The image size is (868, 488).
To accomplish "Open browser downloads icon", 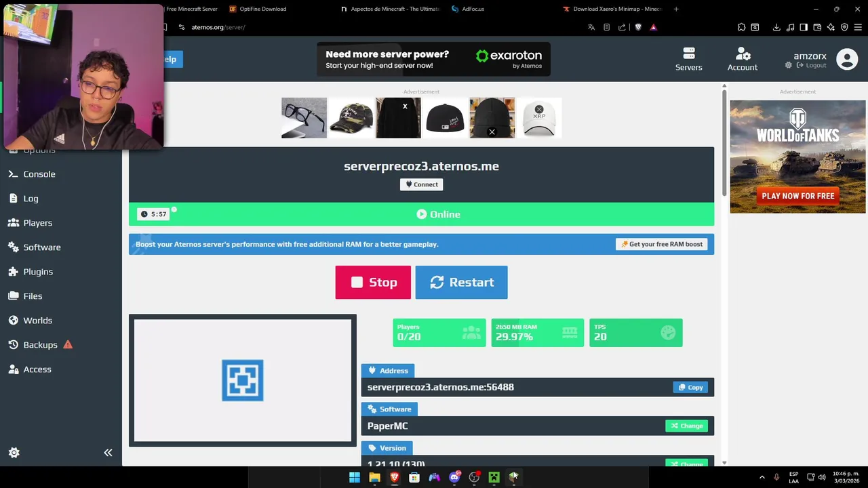I will (x=776, y=27).
